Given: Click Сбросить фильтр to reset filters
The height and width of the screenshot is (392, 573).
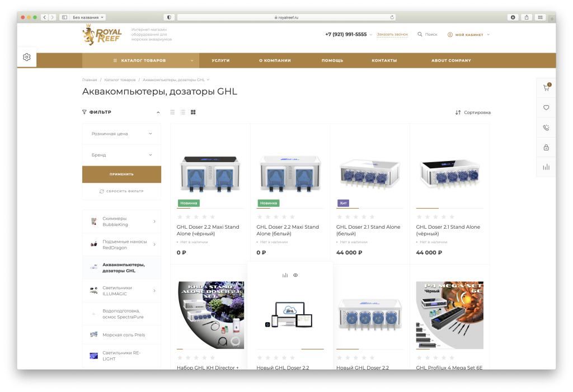Looking at the screenshot, I should (x=121, y=191).
